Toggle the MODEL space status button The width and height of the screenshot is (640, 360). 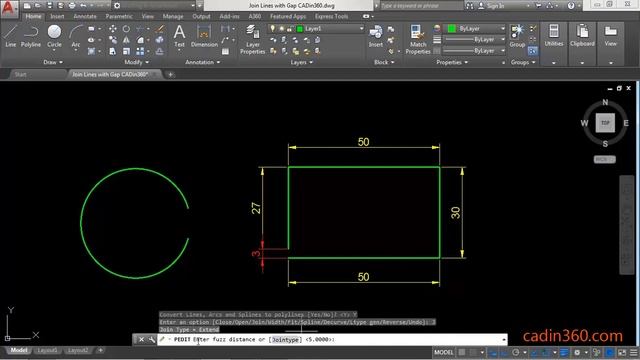pos(443,352)
